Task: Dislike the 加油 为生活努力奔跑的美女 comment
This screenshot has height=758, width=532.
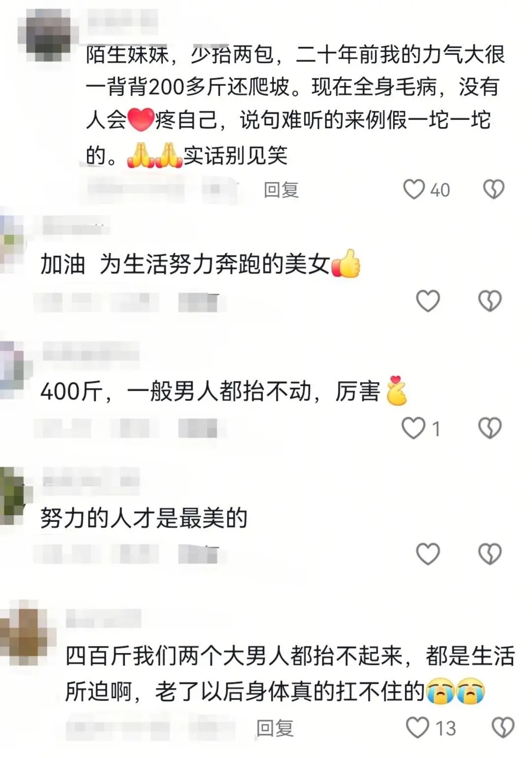Action: (490, 300)
